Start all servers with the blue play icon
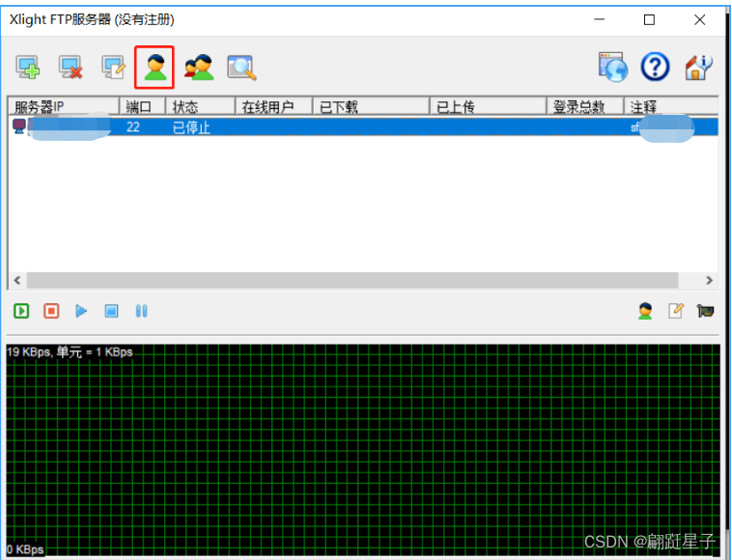The image size is (732, 560). point(81,311)
